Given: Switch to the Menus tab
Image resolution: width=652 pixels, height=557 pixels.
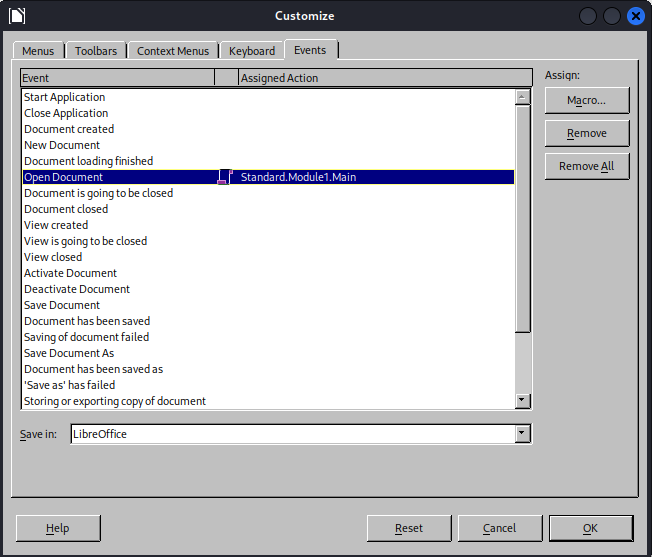Looking at the screenshot, I should 40,51.
